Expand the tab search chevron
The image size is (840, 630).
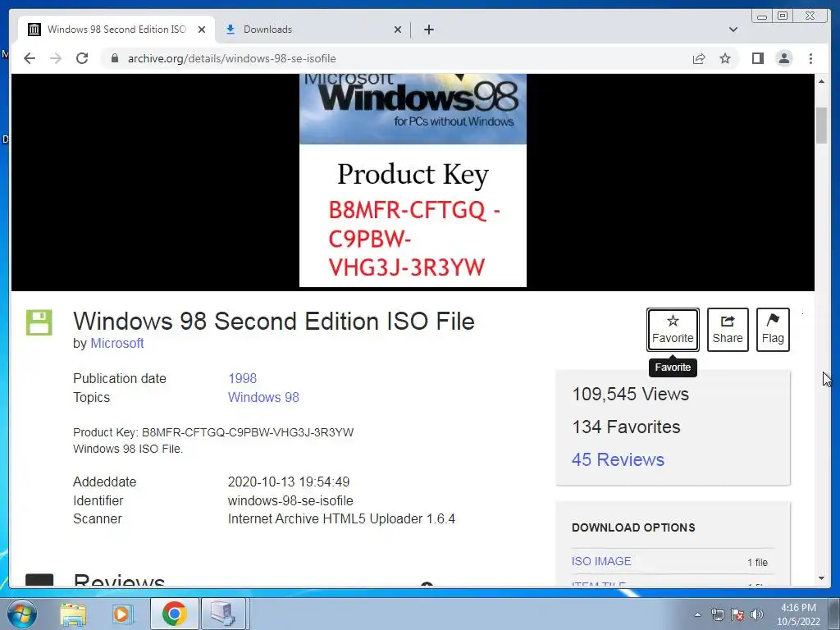click(x=733, y=30)
